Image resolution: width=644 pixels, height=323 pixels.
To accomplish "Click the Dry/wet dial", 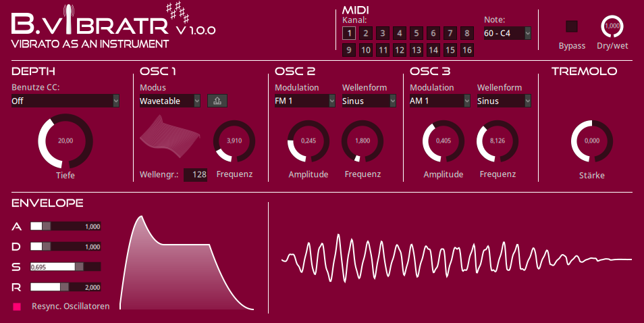I will (612, 26).
